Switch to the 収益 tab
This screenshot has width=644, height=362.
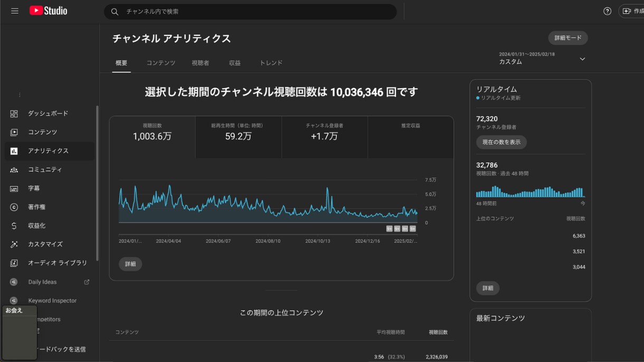click(235, 63)
